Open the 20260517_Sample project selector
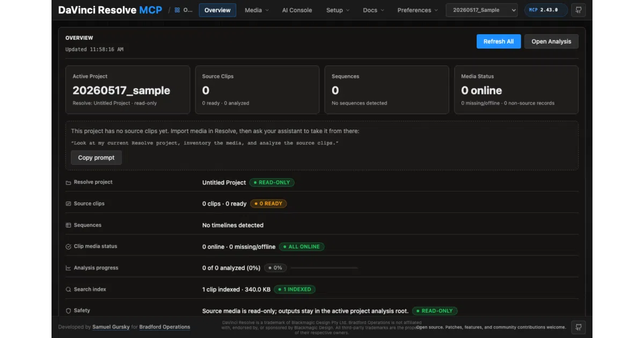Viewport: 644px width, 338px height. point(481,10)
